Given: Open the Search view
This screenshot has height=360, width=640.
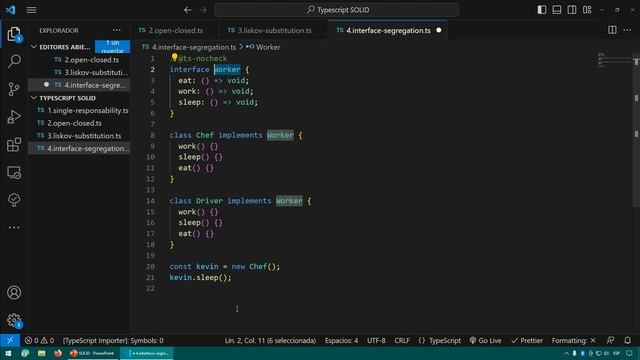Looking at the screenshot, I should [14, 62].
